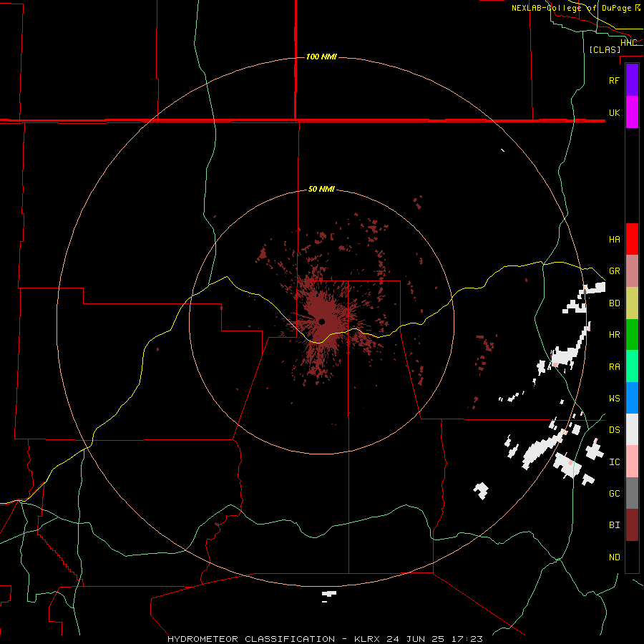Select the IC pink legend swatch

pos(632,462)
